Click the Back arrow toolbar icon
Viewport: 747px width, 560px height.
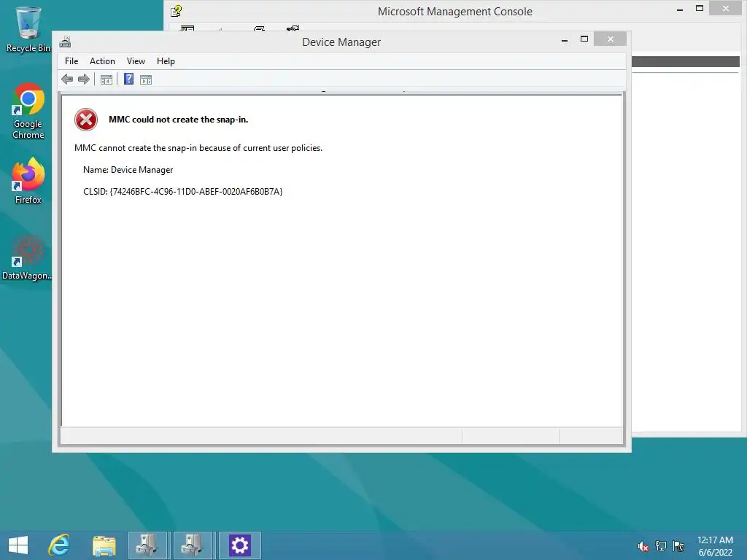tap(67, 79)
